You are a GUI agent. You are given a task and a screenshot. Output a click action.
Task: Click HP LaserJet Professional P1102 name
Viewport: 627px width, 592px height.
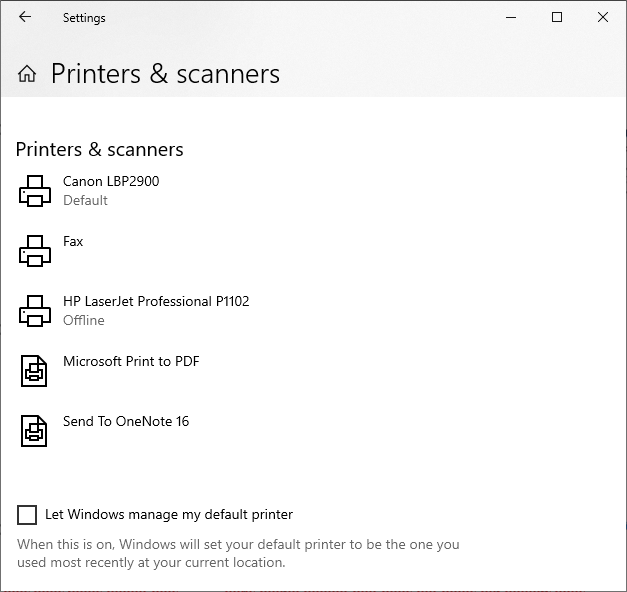pyautogui.click(x=156, y=301)
